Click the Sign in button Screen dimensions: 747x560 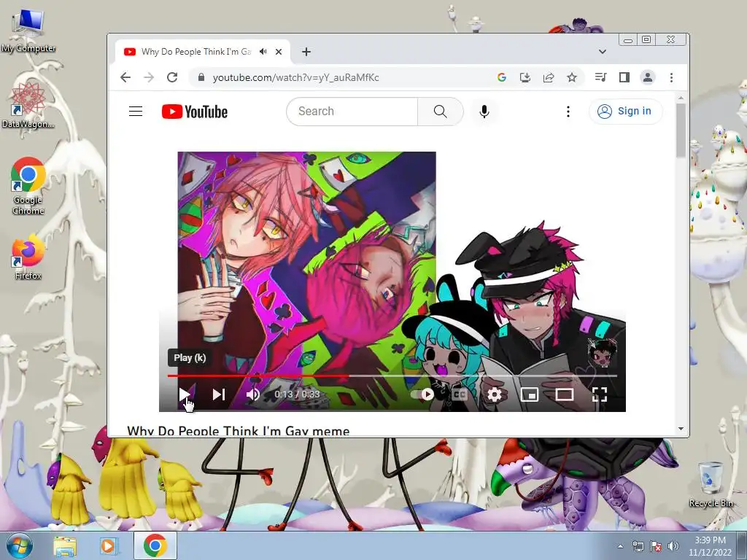click(x=625, y=112)
